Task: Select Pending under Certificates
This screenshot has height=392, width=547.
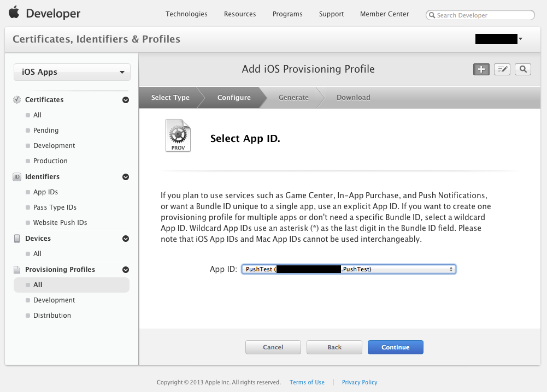Action: [46, 130]
